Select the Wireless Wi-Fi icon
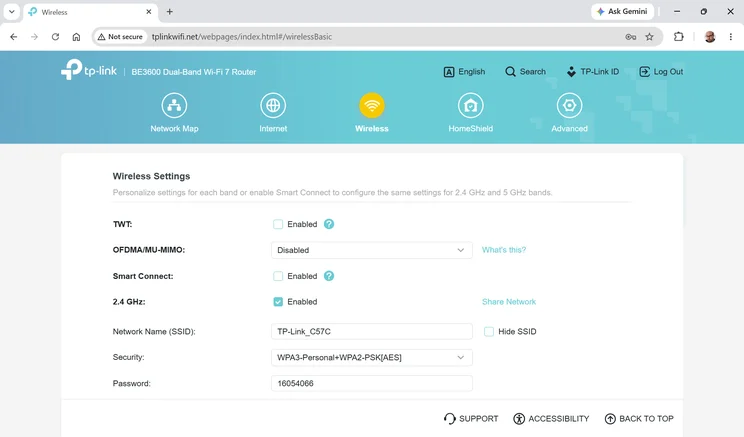The width and height of the screenshot is (744, 437). [372, 105]
